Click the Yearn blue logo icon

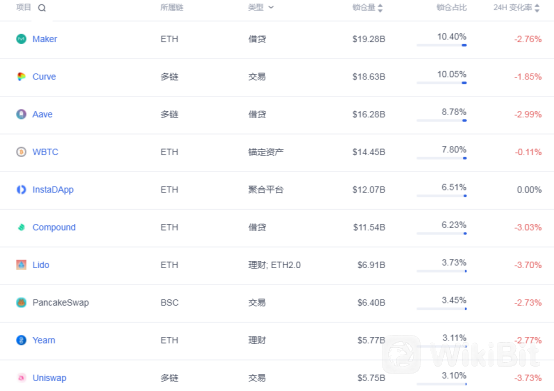[x=21, y=340]
